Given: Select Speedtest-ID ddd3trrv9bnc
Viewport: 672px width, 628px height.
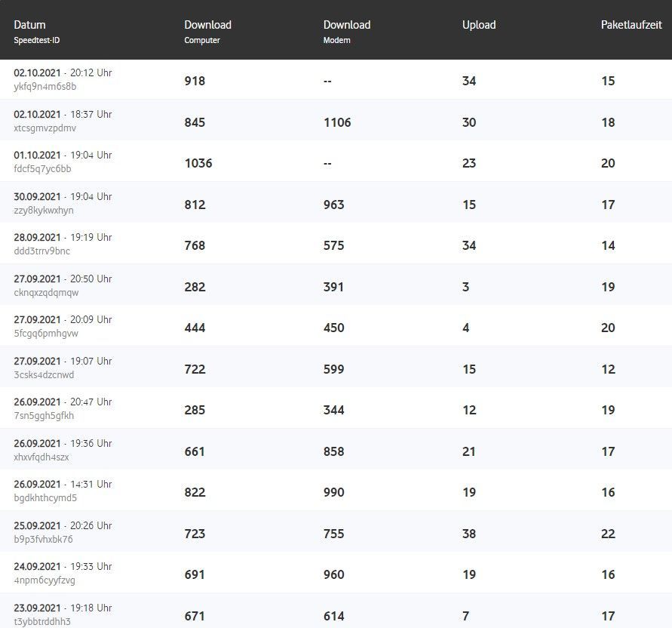Looking at the screenshot, I should point(42,251).
